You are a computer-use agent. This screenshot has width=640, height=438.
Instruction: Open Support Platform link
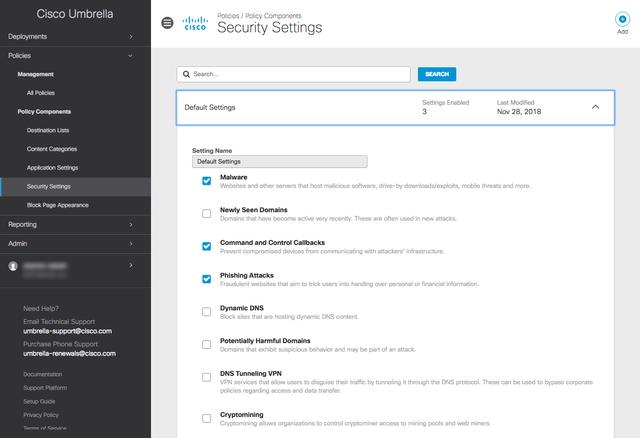(x=45, y=388)
